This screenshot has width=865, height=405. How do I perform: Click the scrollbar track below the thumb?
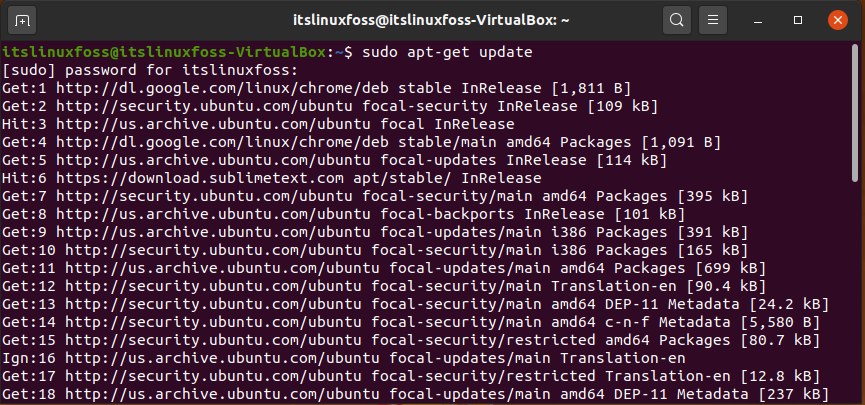click(x=855, y=292)
